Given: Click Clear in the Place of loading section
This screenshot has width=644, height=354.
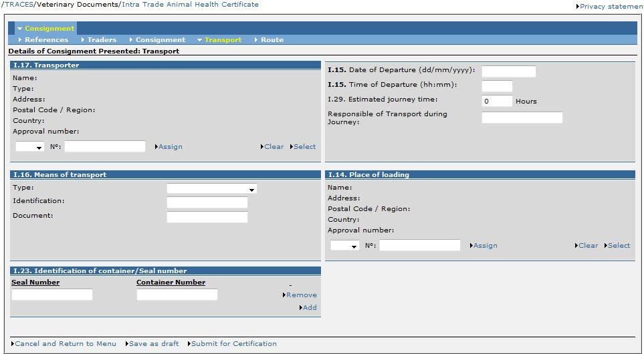Looking at the screenshot, I should coord(588,245).
